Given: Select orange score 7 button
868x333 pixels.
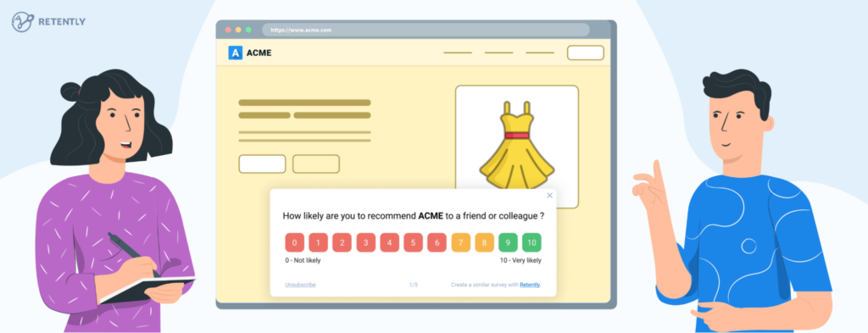Looking at the screenshot, I should coord(460,242).
